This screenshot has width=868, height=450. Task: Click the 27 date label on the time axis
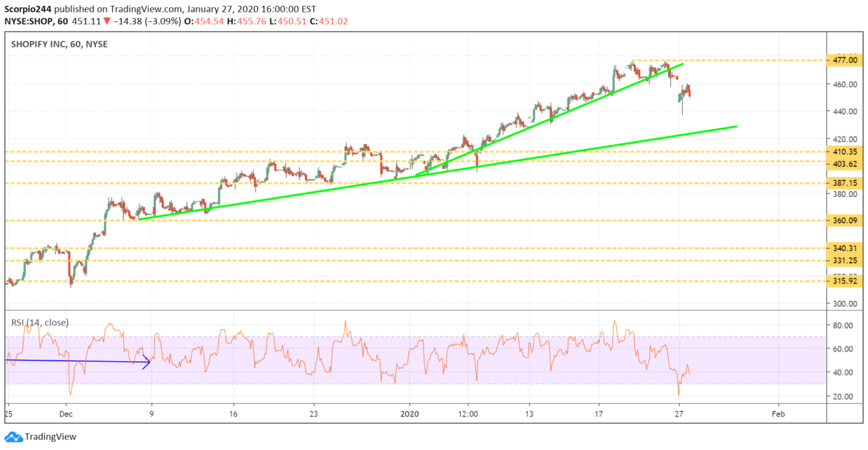(679, 415)
